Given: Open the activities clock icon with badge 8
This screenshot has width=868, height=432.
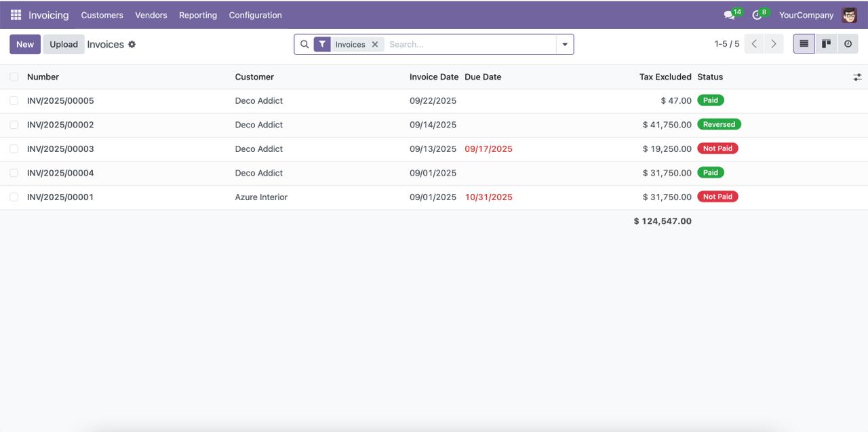Looking at the screenshot, I should click(757, 15).
